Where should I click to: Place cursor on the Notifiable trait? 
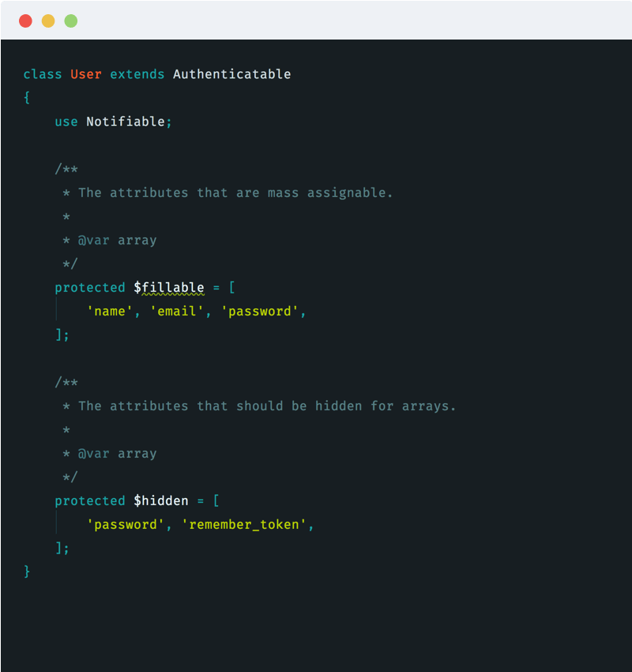(126, 122)
